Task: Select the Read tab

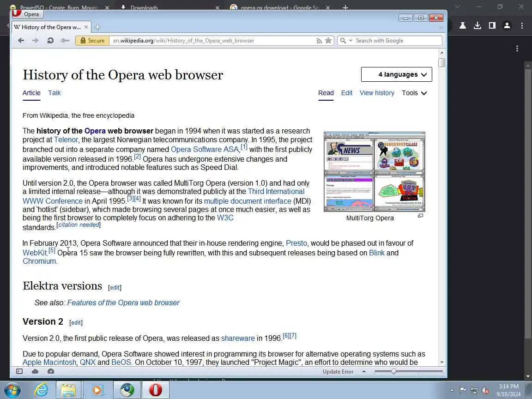Action: coord(326,93)
